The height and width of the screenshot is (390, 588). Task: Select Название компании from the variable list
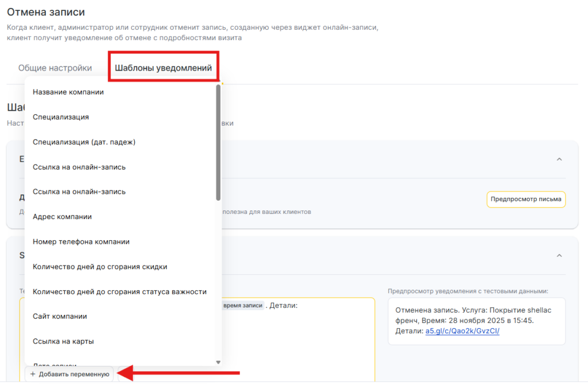68,92
